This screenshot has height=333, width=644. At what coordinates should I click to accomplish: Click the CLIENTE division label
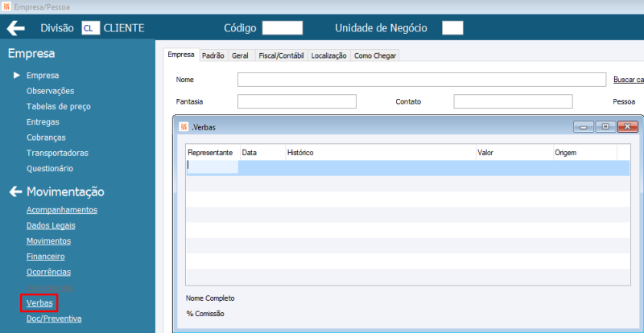point(124,28)
